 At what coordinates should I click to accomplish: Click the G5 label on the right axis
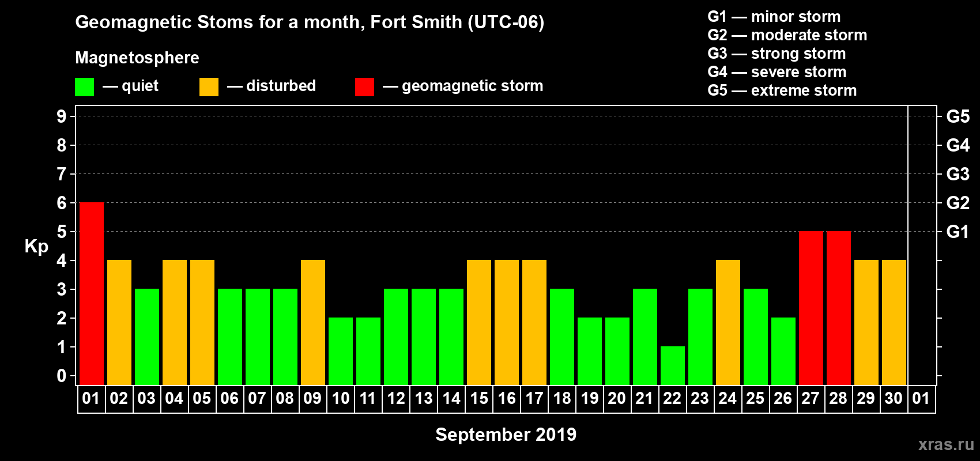coord(958,116)
